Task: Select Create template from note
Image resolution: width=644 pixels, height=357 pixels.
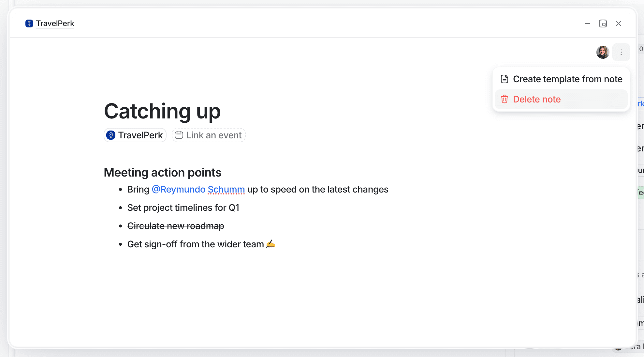Action: pyautogui.click(x=567, y=79)
